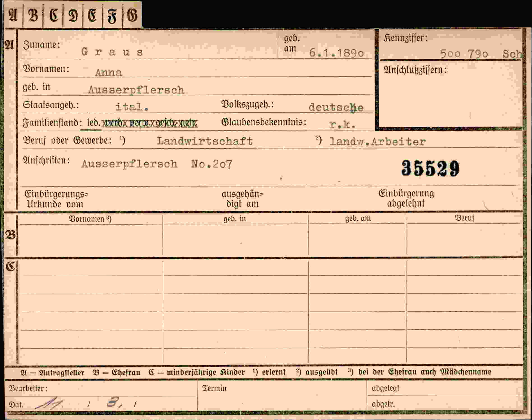This screenshot has width=532, height=420.
Task: Click the legend 'C = minderjährige Kinder'
Action: pos(197,372)
